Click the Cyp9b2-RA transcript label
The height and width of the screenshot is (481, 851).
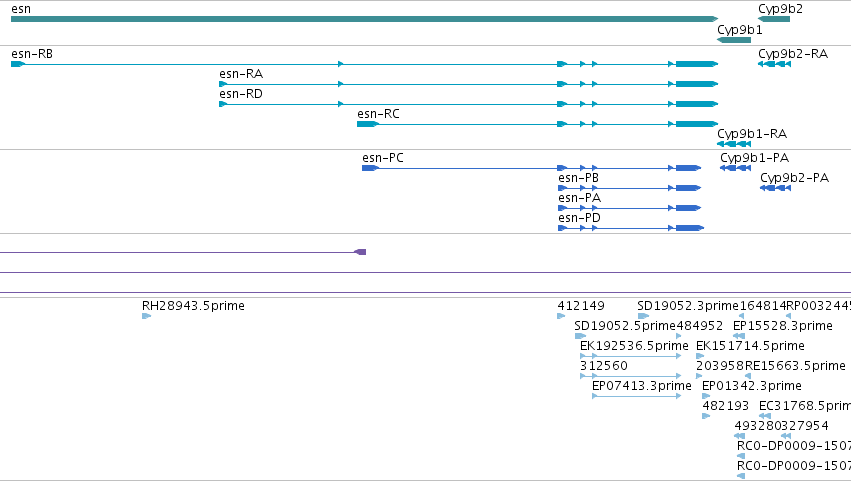[x=793, y=54]
